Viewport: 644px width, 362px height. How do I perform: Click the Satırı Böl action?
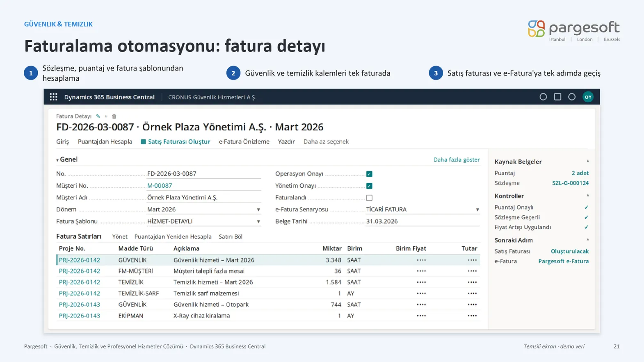pos(231,237)
